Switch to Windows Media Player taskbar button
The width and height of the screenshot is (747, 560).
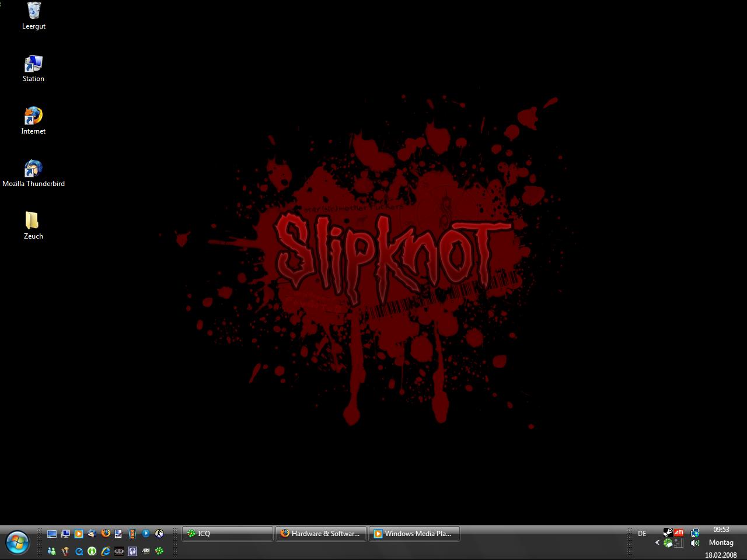(414, 534)
